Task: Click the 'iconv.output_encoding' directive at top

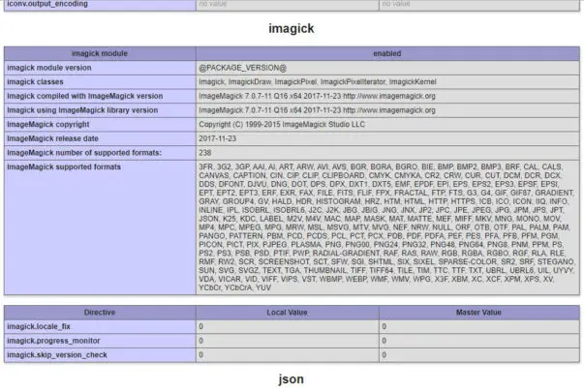Action: coord(47,4)
